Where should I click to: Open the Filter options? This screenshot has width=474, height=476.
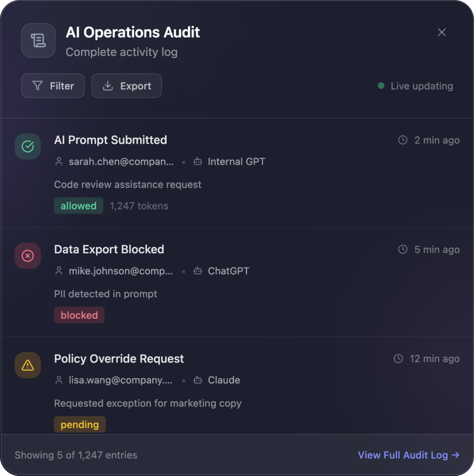[x=53, y=86]
